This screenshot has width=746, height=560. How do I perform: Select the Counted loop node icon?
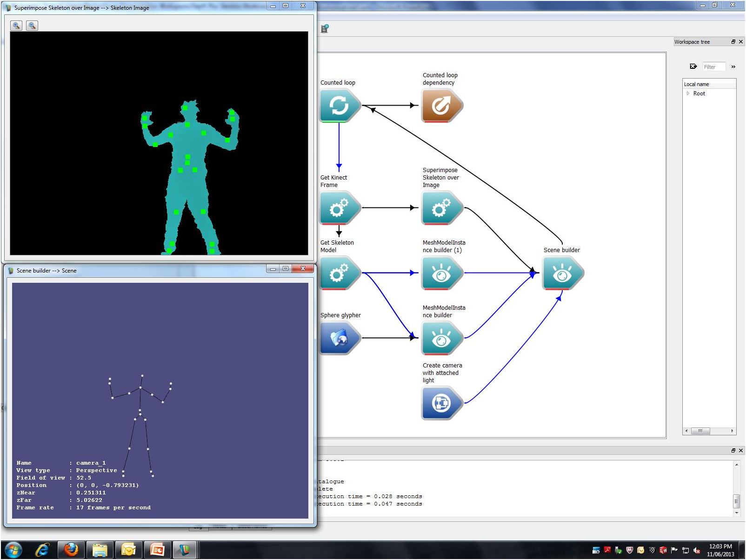coord(340,106)
